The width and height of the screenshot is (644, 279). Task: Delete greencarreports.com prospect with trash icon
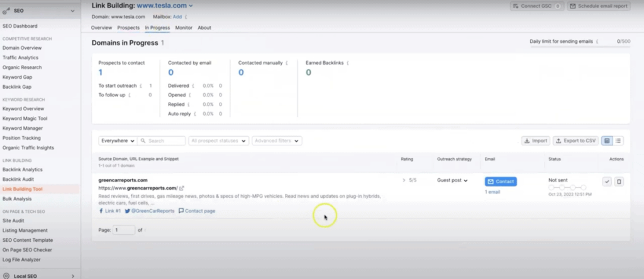pyautogui.click(x=619, y=181)
